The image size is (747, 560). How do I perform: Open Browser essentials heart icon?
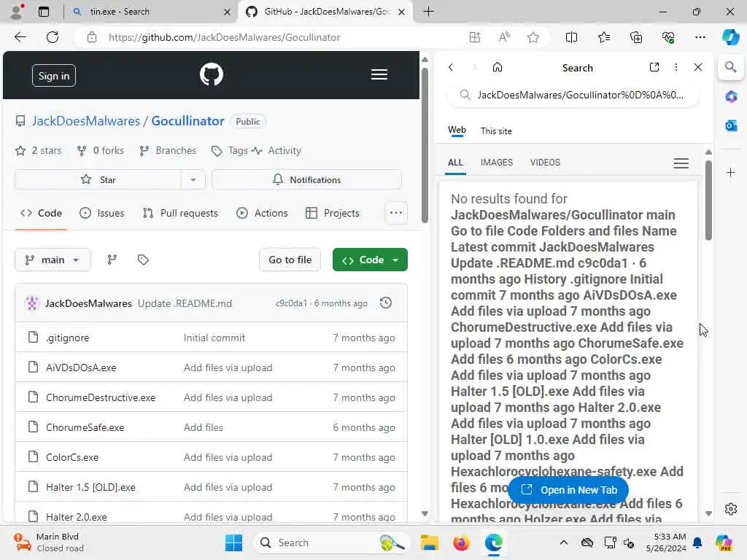point(668,37)
